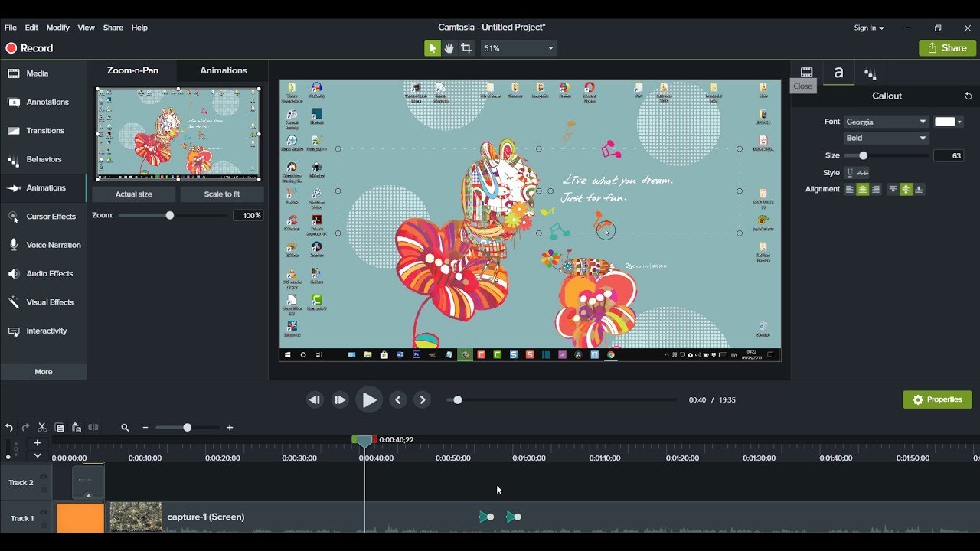
Task: Click the Scale to fit button
Action: click(x=222, y=194)
